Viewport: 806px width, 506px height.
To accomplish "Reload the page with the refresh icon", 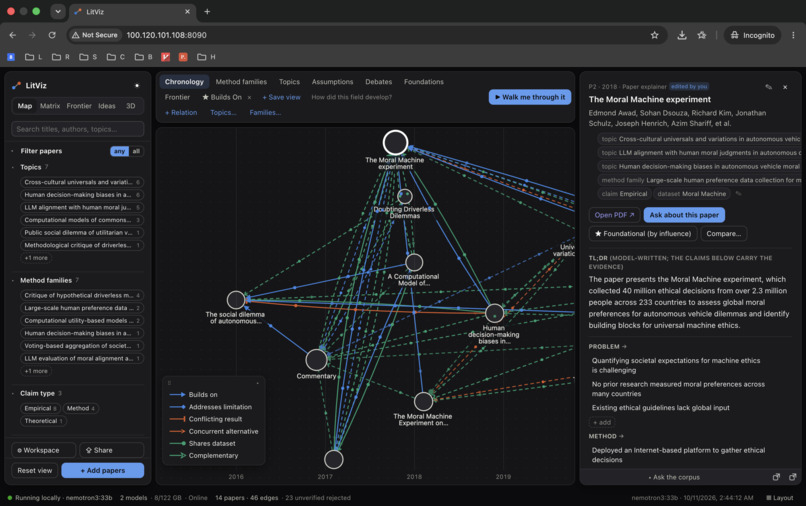I will click(52, 35).
